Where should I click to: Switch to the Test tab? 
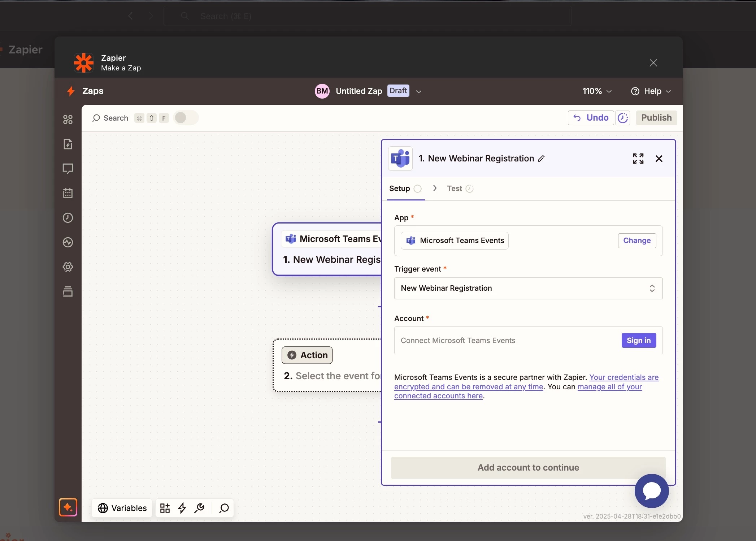coord(460,189)
